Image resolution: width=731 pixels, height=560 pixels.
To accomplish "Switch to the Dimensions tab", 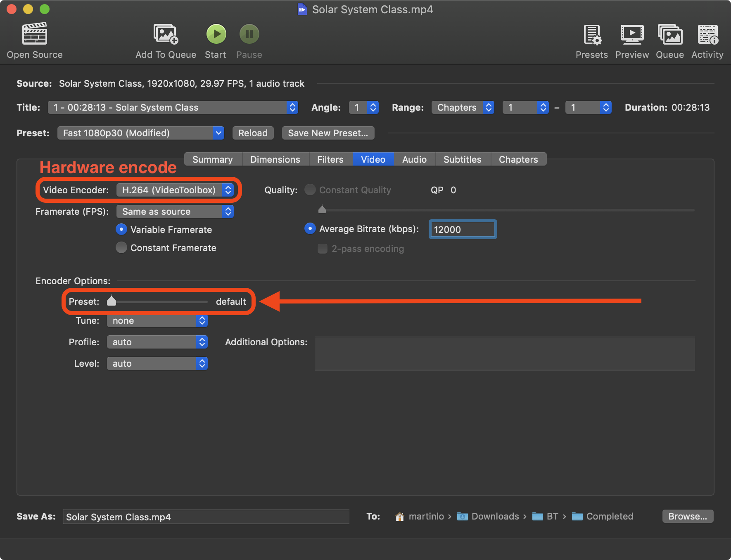I will (275, 159).
